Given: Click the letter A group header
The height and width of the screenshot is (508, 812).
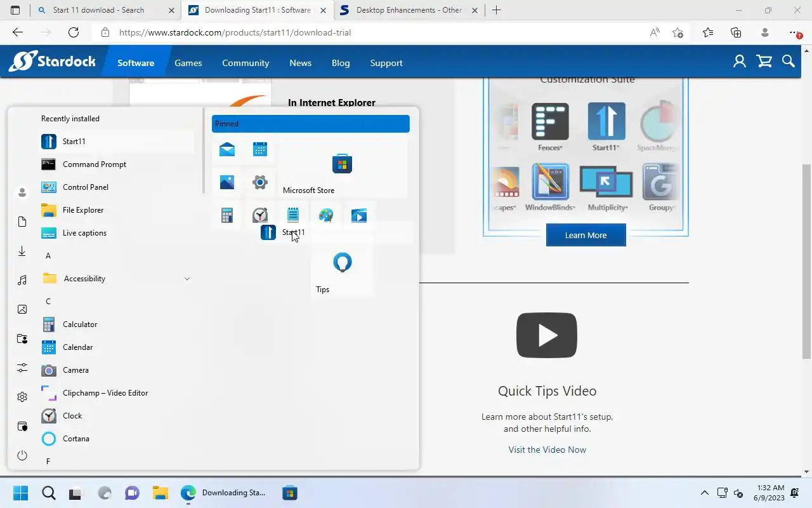Looking at the screenshot, I should pyautogui.click(x=48, y=256).
